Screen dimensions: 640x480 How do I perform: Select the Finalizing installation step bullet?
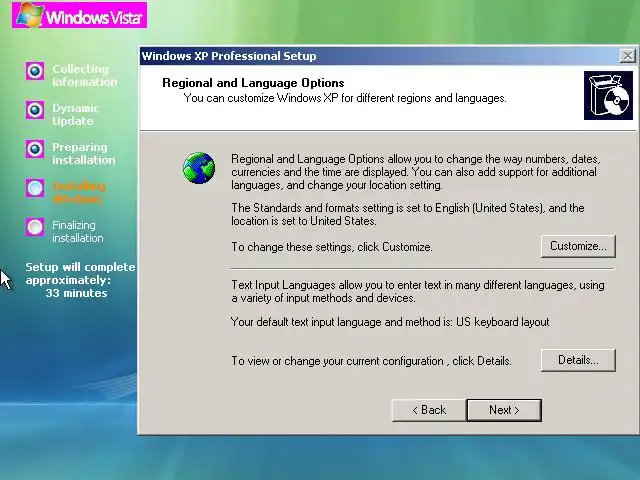(35, 227)
